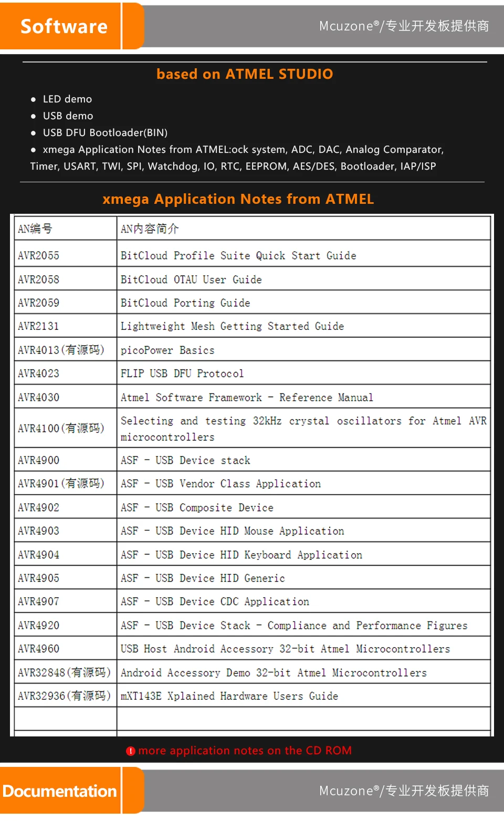Click 'ASF - USB Device HID Mouse Application'
Image resolution: width=504 pixels, height=821 pixels.
[233, 531]
